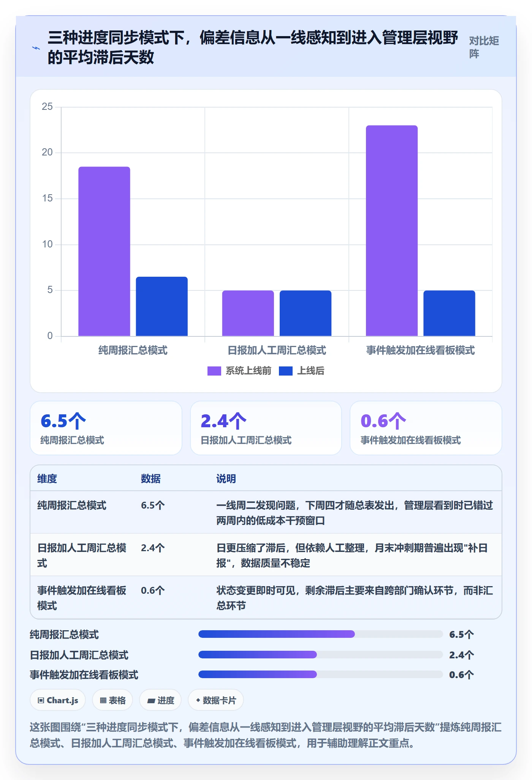The width and height of the screenshot is (532, 780).
Task: Click the progress bar for 日报加人工周汇总模式
Action: click(x=321, y=655)
